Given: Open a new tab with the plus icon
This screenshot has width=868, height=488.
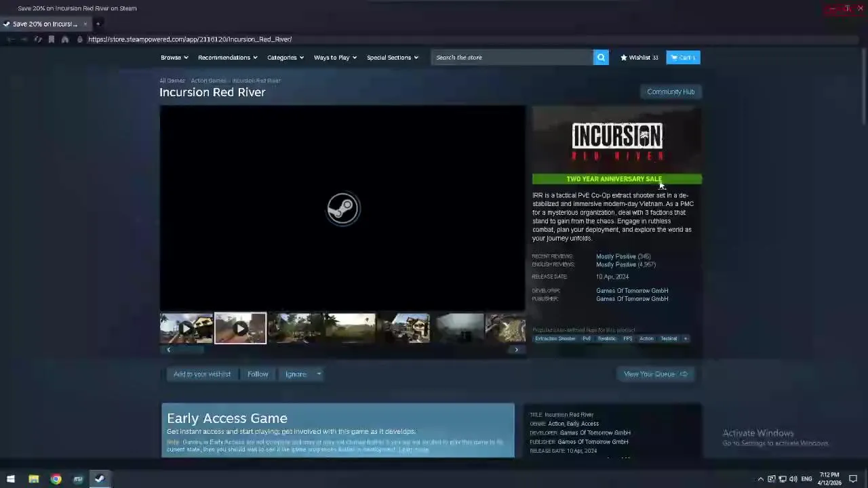Looking at the screenshot, I should point(98,24).
